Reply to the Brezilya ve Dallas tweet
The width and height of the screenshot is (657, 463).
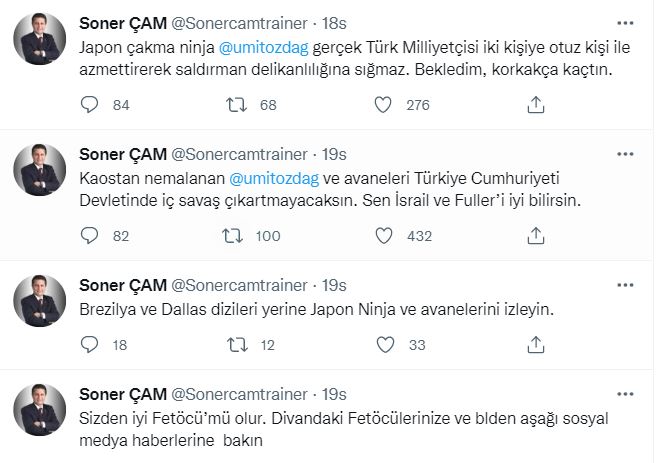click(x=89, y=345)
